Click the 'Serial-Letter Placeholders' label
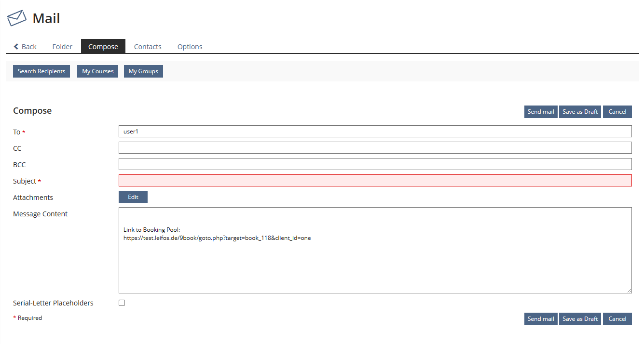Screen dimensions: 644x344 [x=53, y=303]
